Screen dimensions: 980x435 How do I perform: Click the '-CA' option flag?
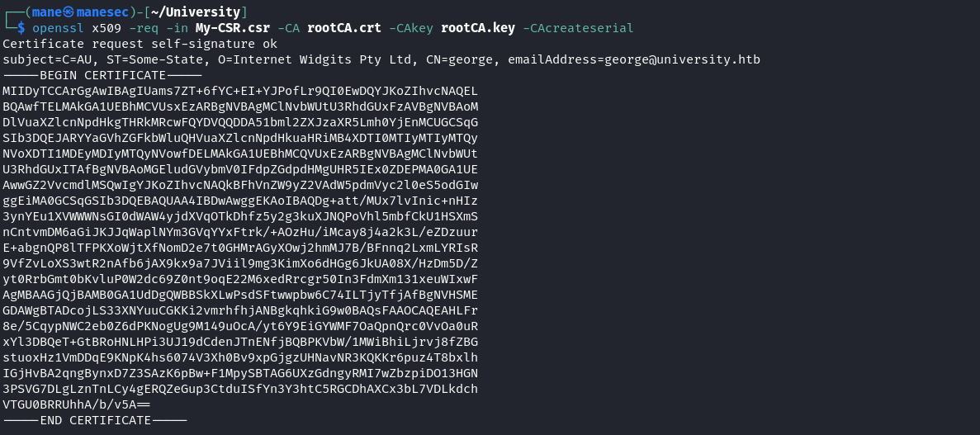click(288, 28)
